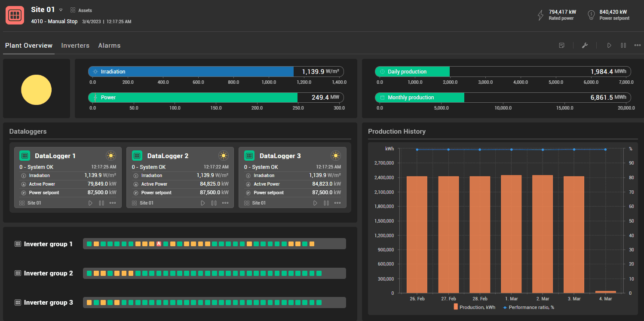Switch to the Inverters tab
Viewport: 644px width, 321px height.
point(75,45)
